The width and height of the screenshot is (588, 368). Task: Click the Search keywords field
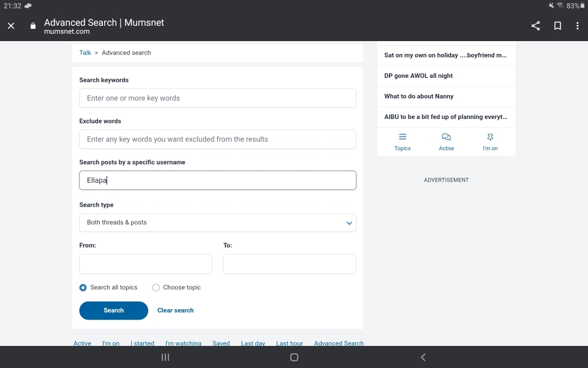pos(217,98)
